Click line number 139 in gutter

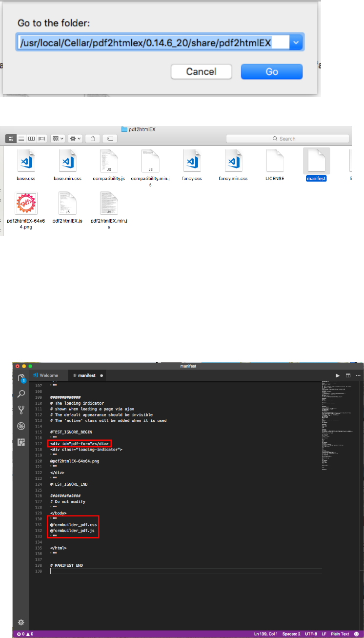pyautogui.click(x=38, y=571)
